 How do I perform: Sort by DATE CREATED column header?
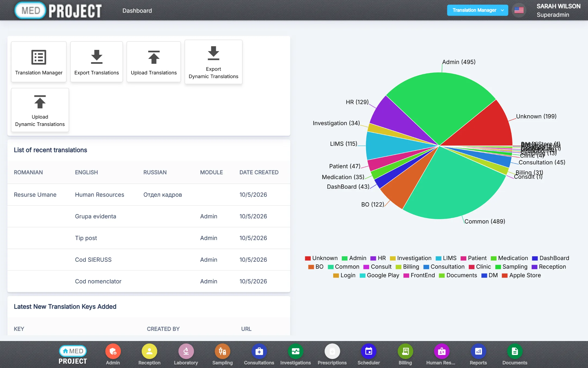259,172
